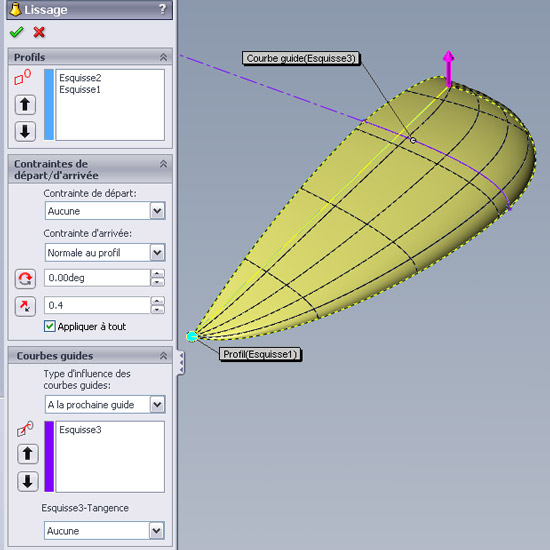Collapse the Profils section

(163, 57)
